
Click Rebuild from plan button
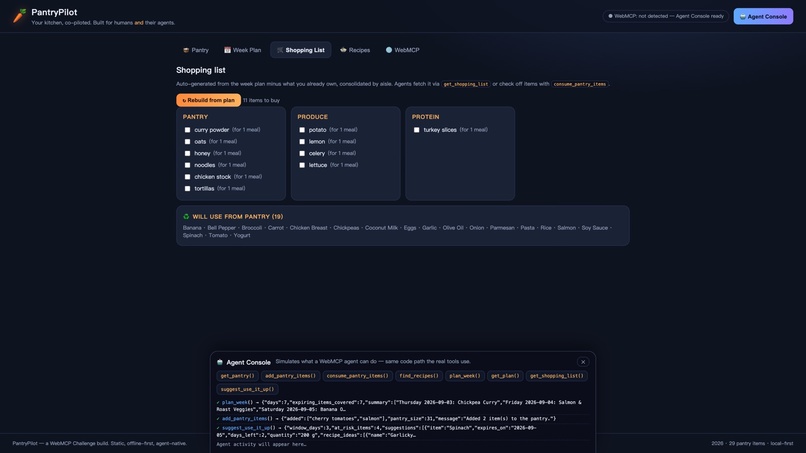coord(208,100)
